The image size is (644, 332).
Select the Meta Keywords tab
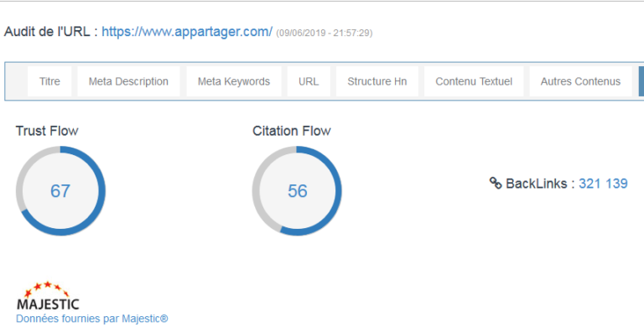coord(234,81)
